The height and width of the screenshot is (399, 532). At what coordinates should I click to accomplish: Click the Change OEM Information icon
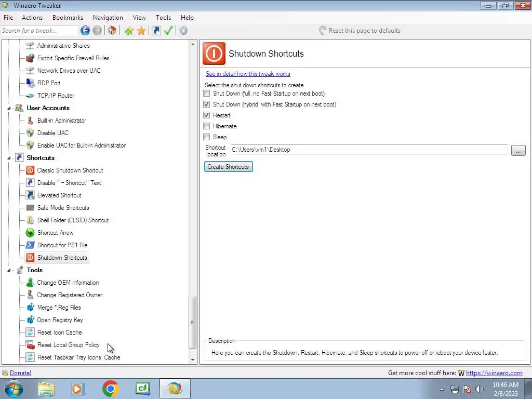point(30,282)
